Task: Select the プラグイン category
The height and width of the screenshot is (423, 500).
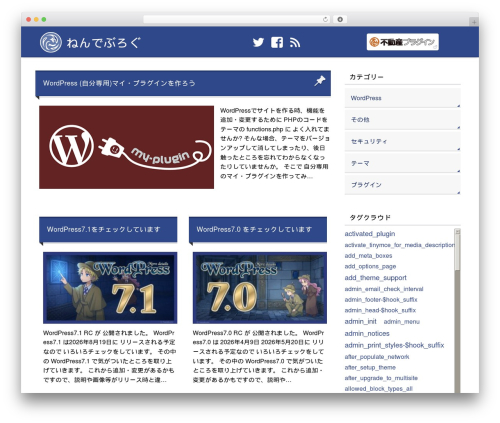Action: coord(402,185)
